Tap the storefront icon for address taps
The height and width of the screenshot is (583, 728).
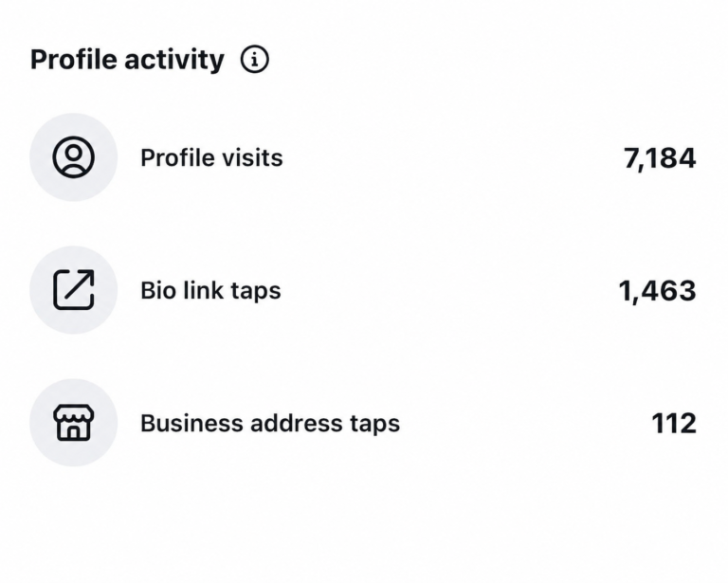click(73, 423)
